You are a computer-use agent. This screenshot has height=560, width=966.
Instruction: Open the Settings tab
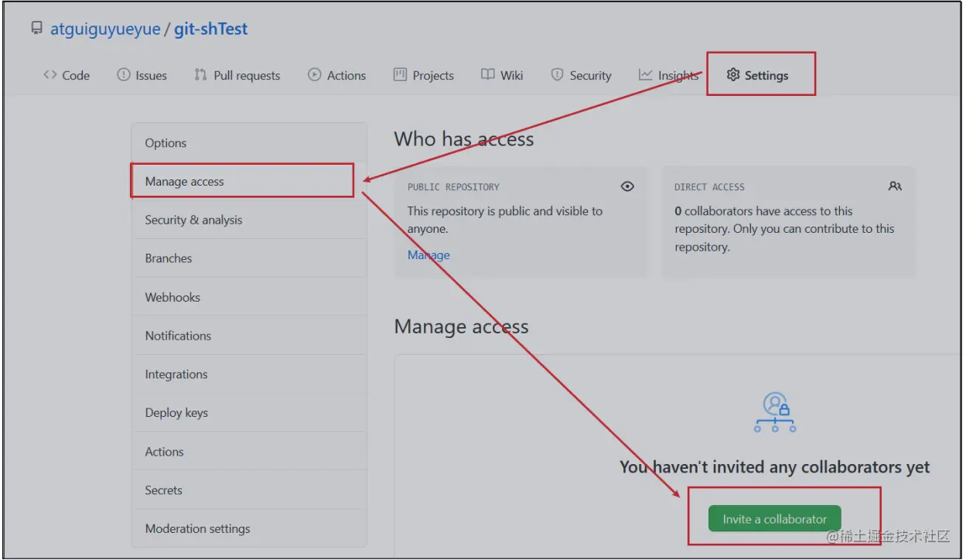point(758,75)
